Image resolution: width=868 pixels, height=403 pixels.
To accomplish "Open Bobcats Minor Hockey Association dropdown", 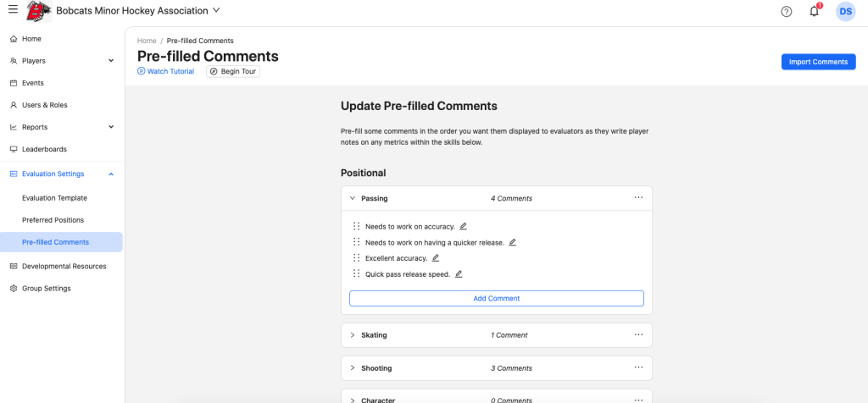I will (x=216, y=11).
